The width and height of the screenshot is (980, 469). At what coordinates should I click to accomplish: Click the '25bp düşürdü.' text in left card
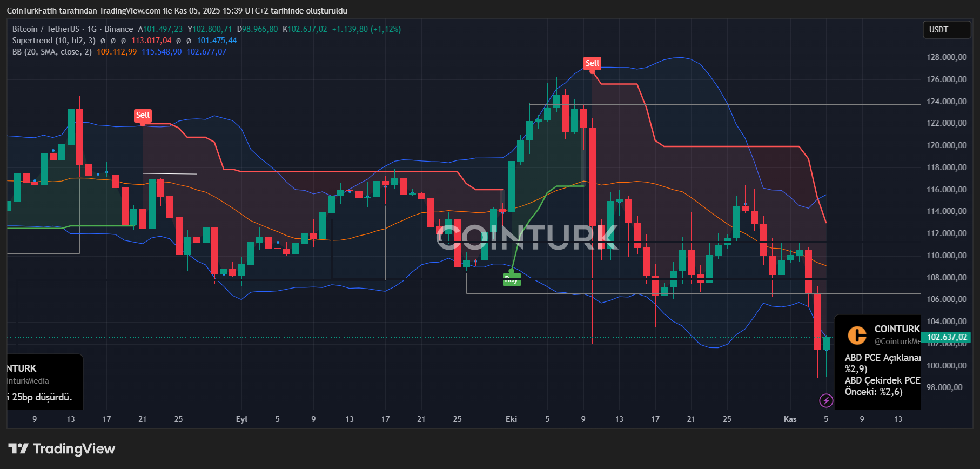42,397
